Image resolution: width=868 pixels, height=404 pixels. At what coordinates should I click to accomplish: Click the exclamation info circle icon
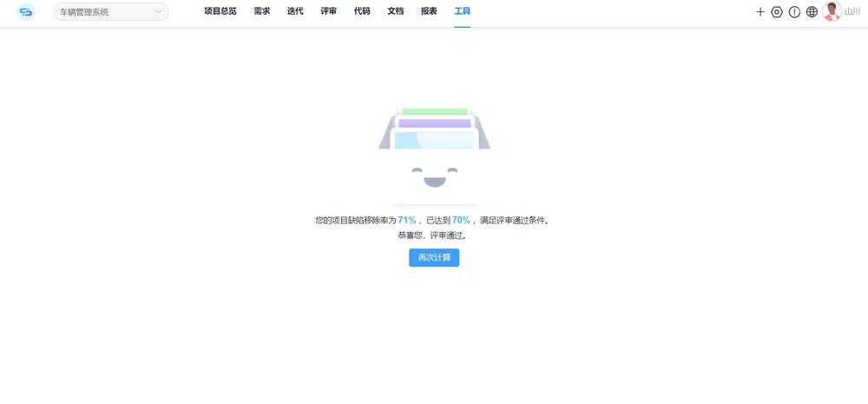coord(794,12)
